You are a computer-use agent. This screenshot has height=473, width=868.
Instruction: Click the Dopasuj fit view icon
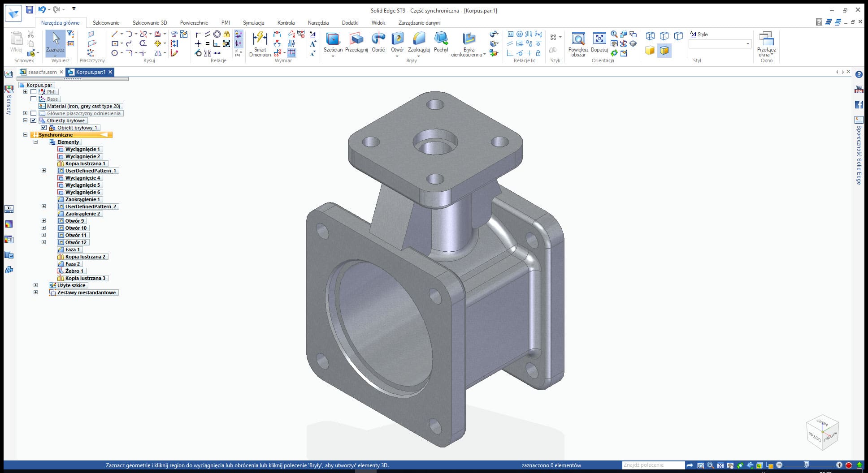(599, 39)
